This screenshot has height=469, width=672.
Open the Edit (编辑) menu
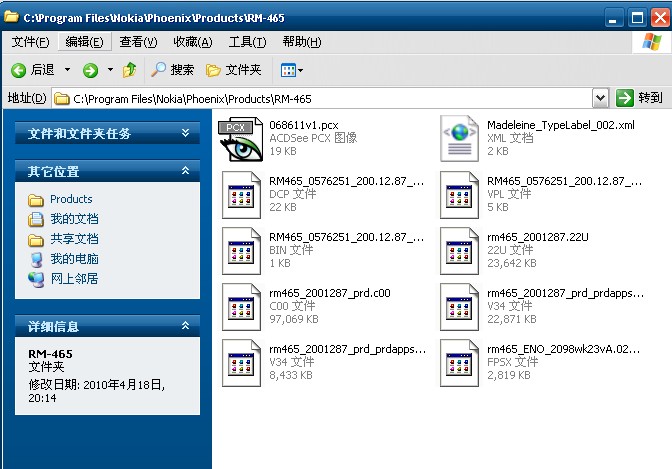84,42
